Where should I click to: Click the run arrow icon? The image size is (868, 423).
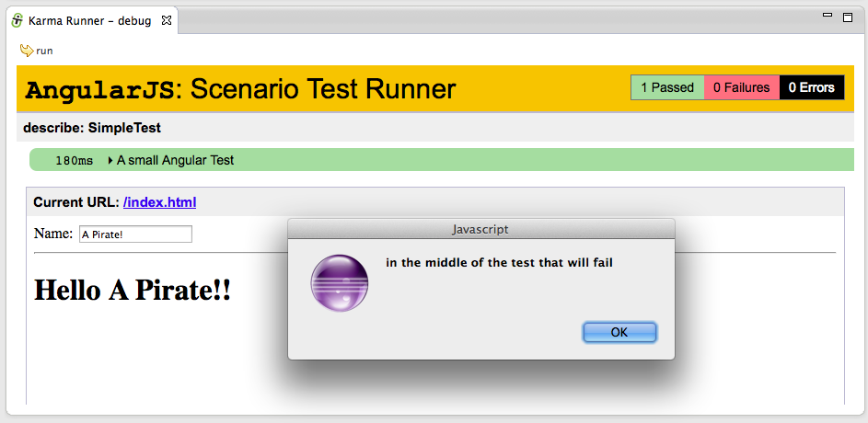26,51
